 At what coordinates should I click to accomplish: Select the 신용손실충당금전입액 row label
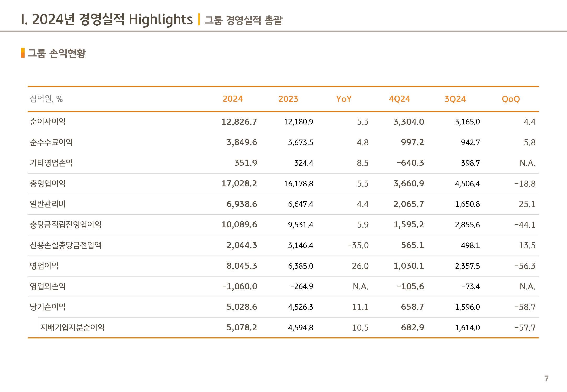coord(65,245)
